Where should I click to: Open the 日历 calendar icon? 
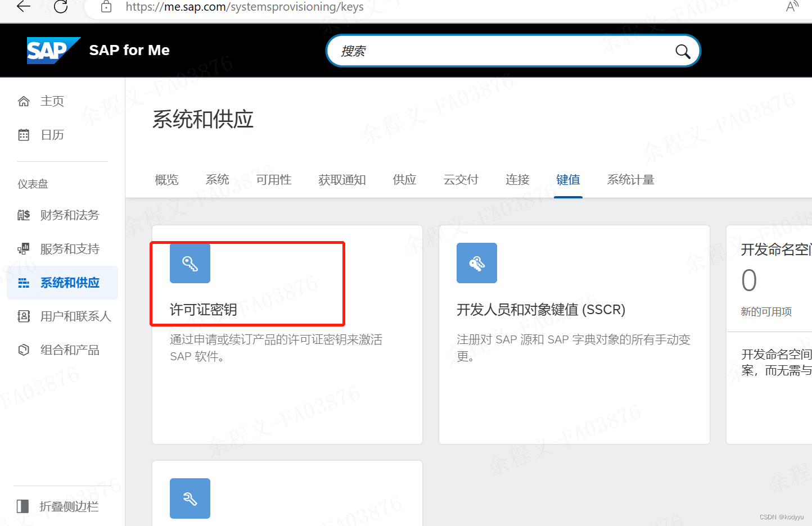click(x=23, y=134)
